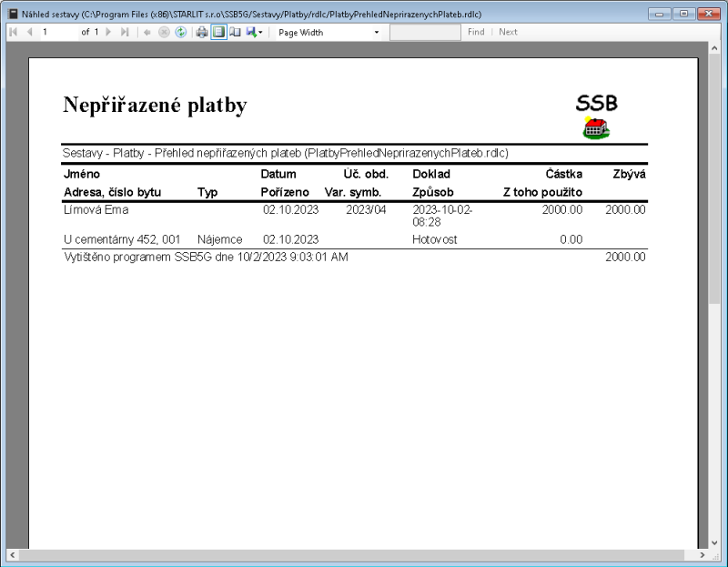Click the Find command
This screenshot has width=728, height=567.
[x=475, y=32]
